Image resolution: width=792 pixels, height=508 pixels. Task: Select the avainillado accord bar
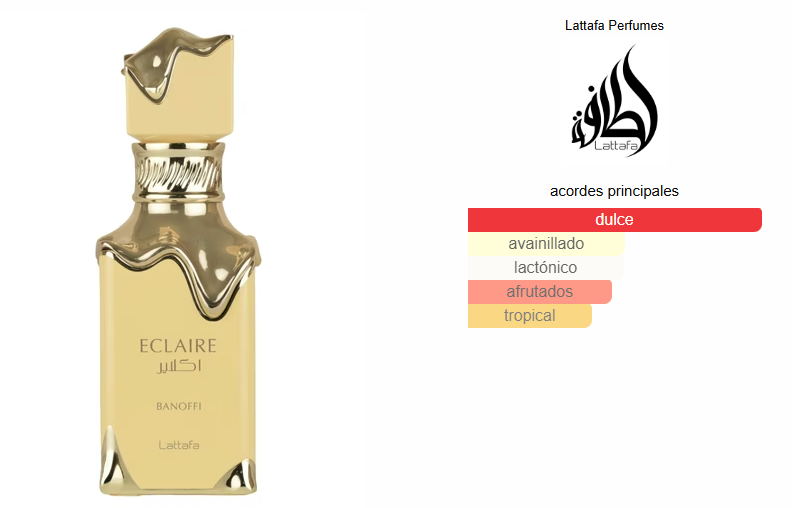546,243
